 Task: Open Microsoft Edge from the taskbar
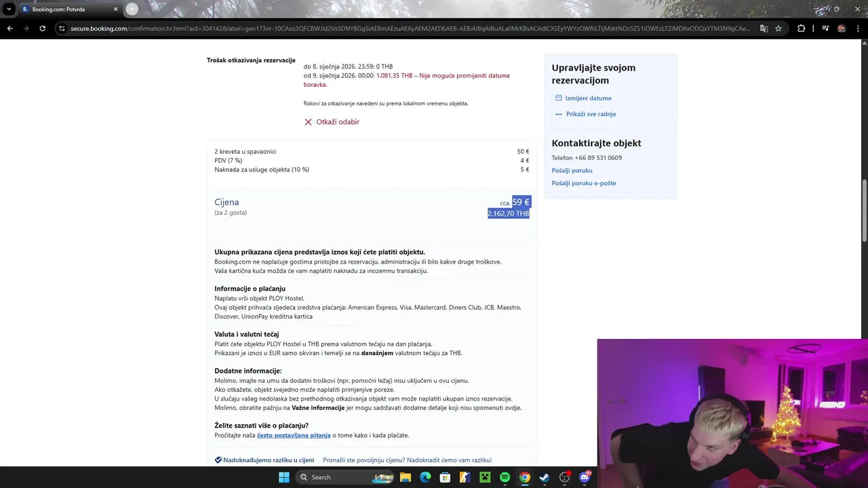(x=425, y=477)
